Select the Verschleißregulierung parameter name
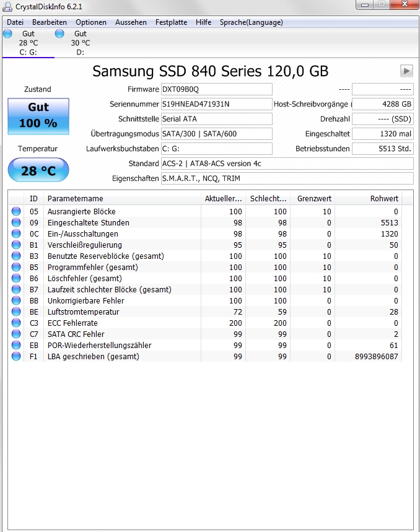Image resolution: width=420 pixels, height=532 pixels. click(84, 245)
